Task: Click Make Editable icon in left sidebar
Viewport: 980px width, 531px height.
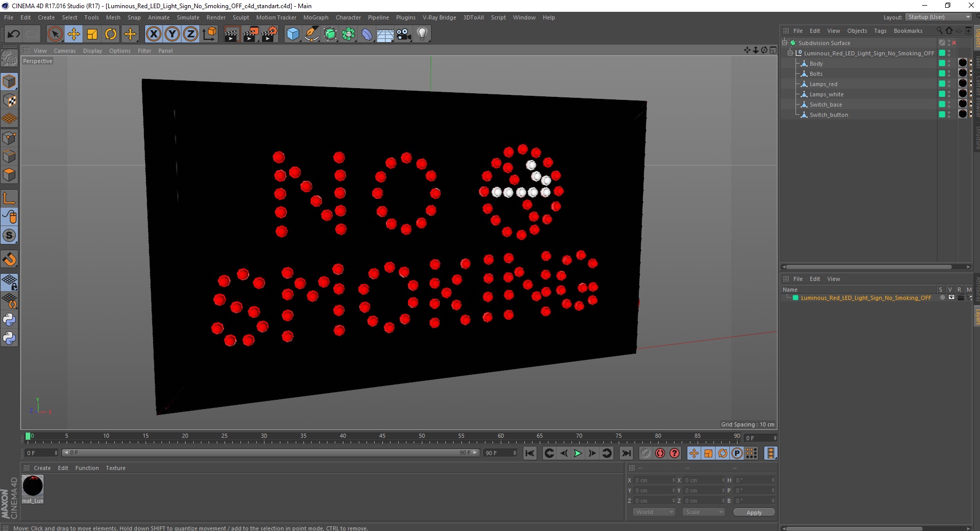Action: (x=9, y=58)
